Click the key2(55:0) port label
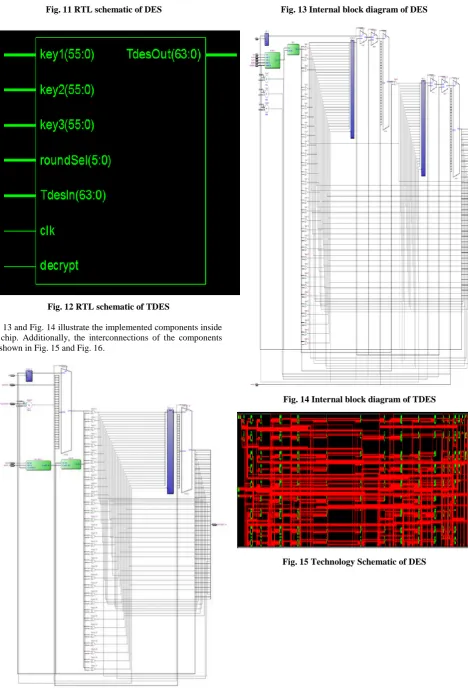 [x=67, y=90]
